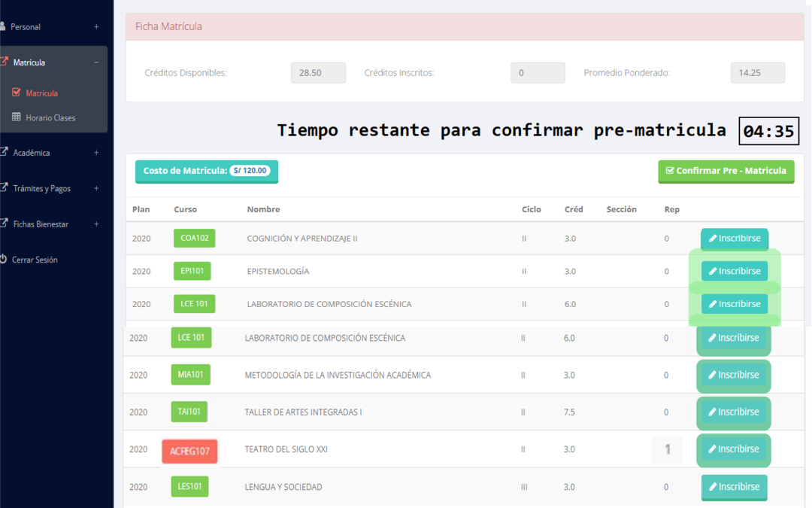Click the COA102 course code badge
The width and height of the screenshot is (812, 508).
[194, 239]
